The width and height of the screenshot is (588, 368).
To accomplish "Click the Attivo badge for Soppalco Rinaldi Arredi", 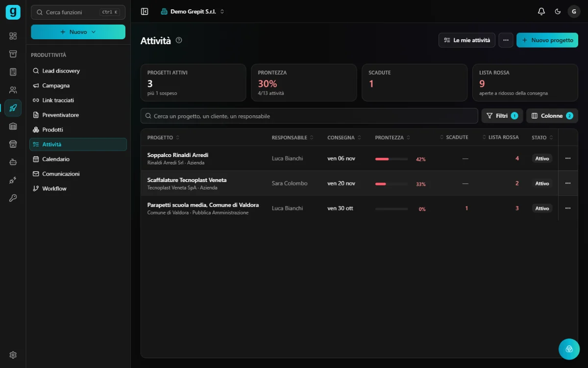I will tap(542, 158).
